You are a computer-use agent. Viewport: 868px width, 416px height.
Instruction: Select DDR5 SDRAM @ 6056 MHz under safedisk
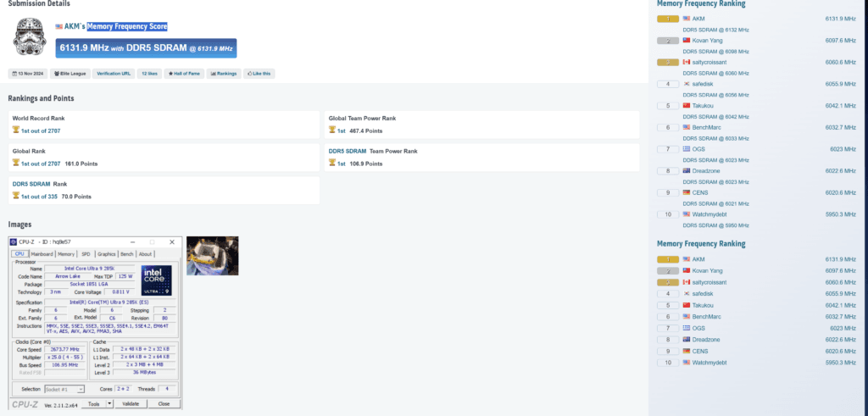[715, 95]
